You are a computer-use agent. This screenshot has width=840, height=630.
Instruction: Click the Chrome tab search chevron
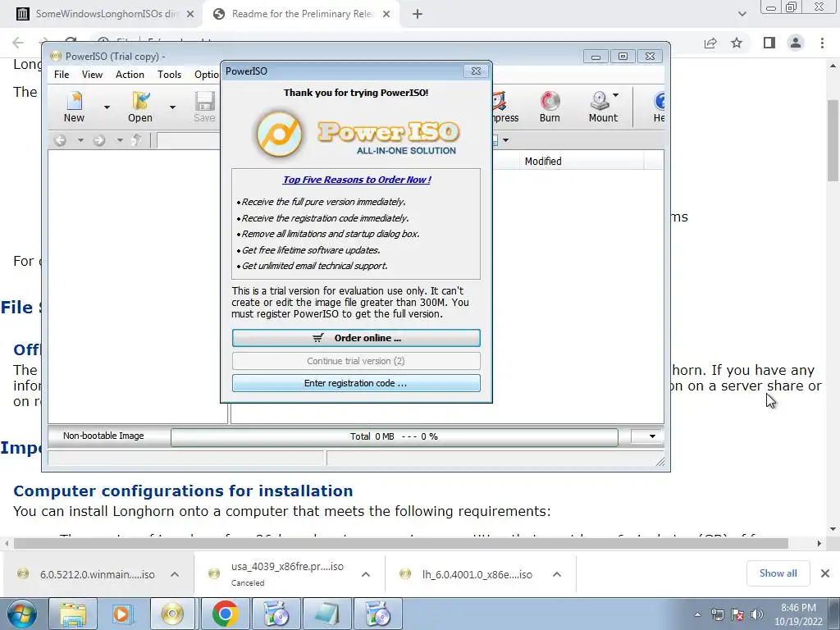click(x=742, y=15)
